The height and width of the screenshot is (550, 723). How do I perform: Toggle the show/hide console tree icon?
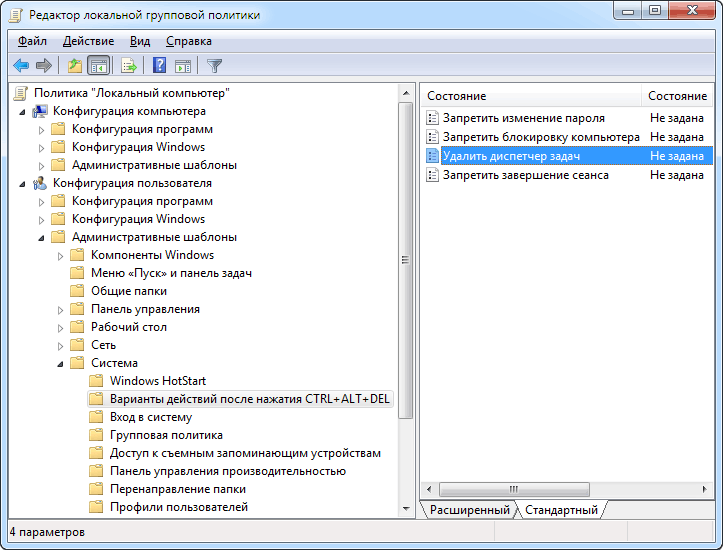tap(99, 66)
